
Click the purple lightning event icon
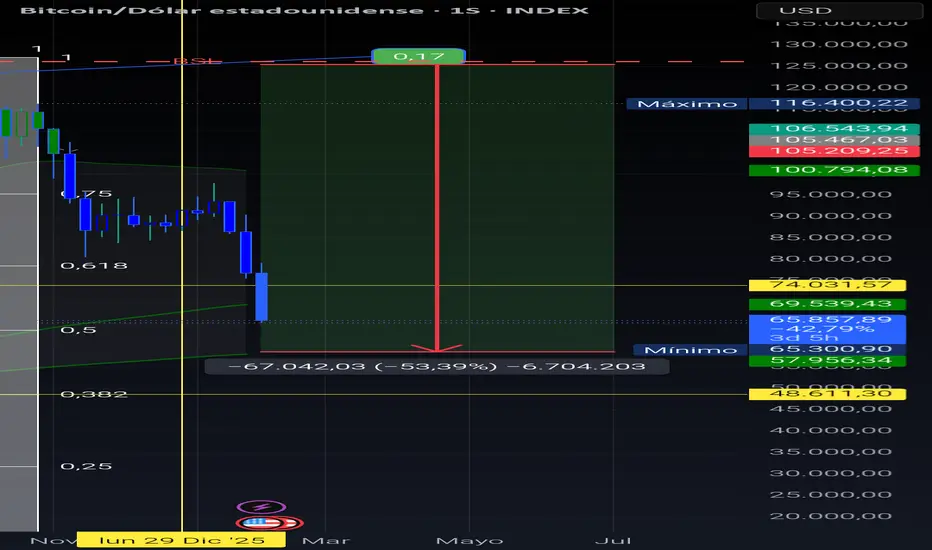[262, 507]
